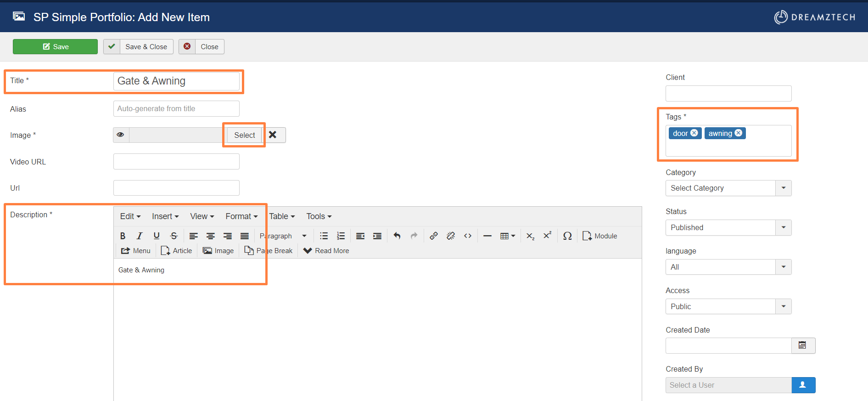This screenshot has width=868, height=401.
Task: Clear the image with the X button
Action: click(x=273, y=135)
